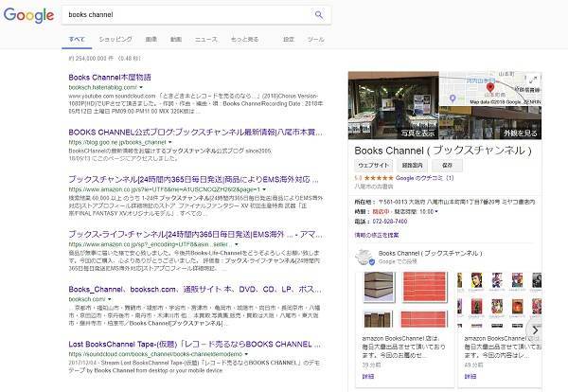Expand the amazon.co.jp/sp? URL dropdown arrow
The width and height of the screenshot is (568, 392).
pyautogui.click(x=237, y=244)
